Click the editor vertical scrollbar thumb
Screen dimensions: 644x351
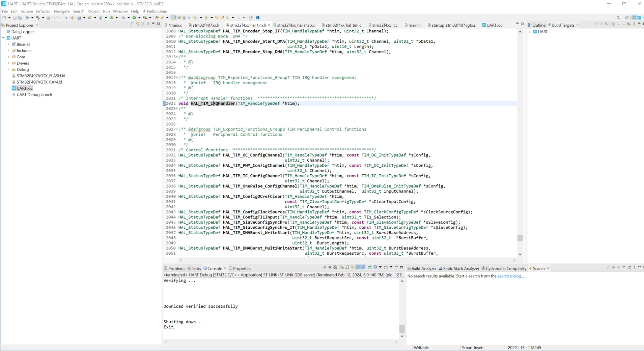click(x=520, y=238)
